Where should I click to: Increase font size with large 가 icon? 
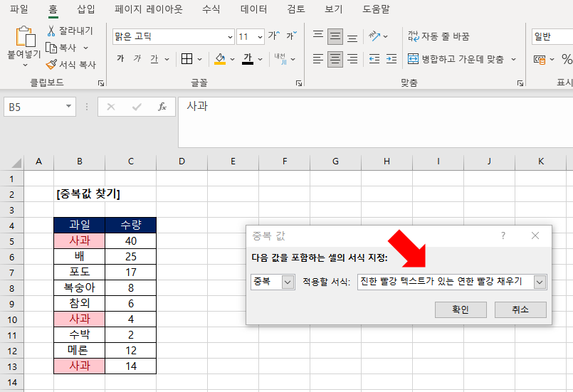point(274,36)
